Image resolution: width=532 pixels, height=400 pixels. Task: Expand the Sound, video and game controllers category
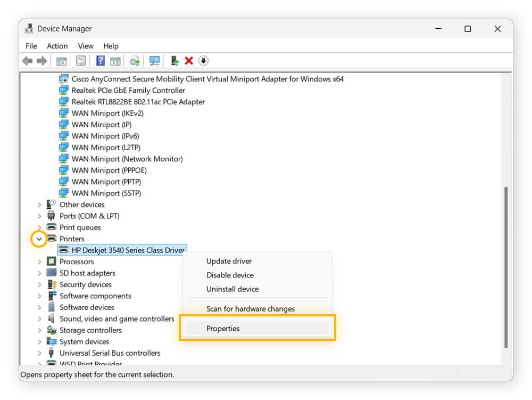point(39,319)
